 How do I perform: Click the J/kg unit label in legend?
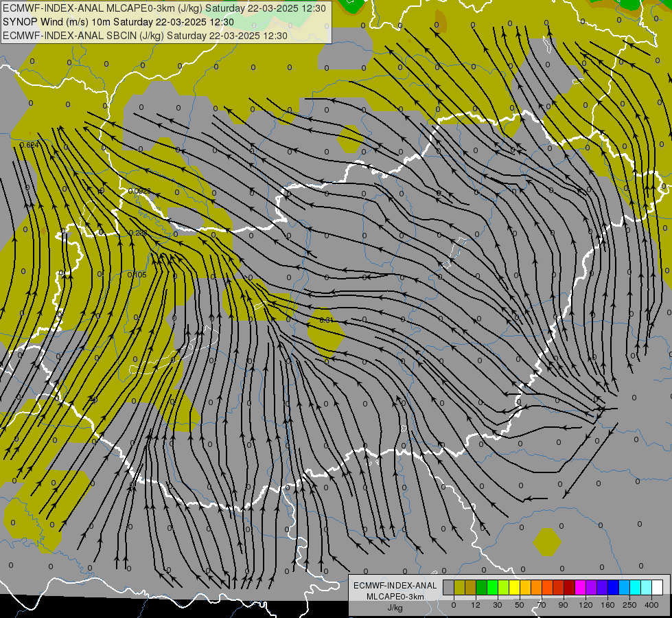click(x=395, y=608)
